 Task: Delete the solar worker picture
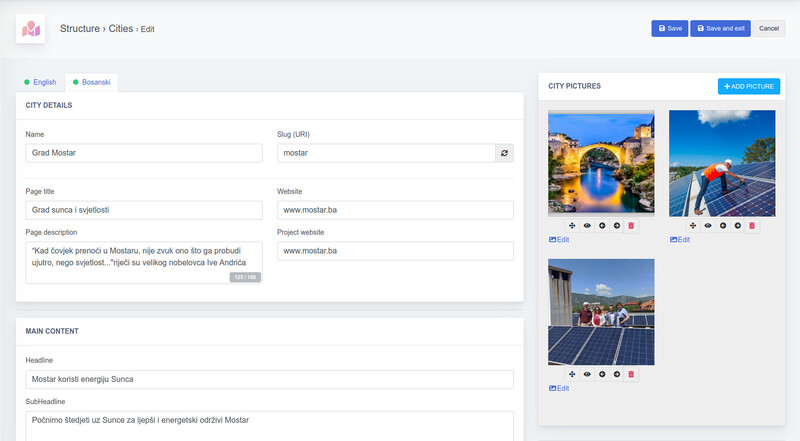[x=752, y=226]
